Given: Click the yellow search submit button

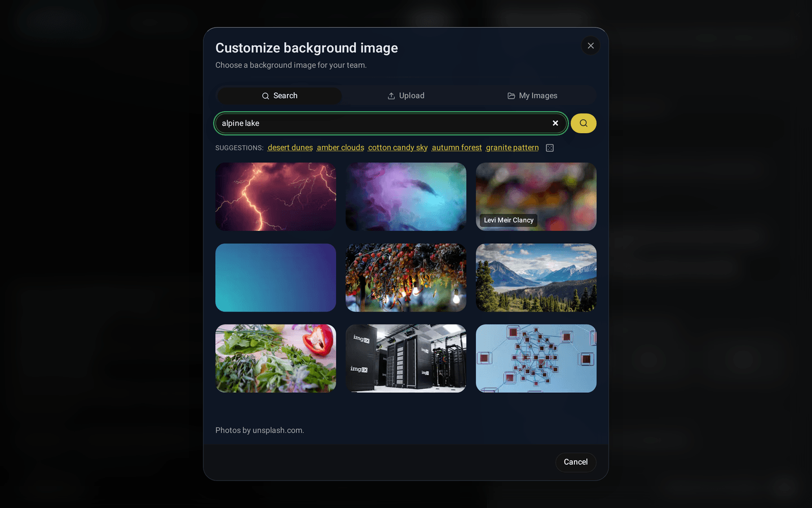Looking at the screenshot, I should pyautogui.click(x=584, y=123).
